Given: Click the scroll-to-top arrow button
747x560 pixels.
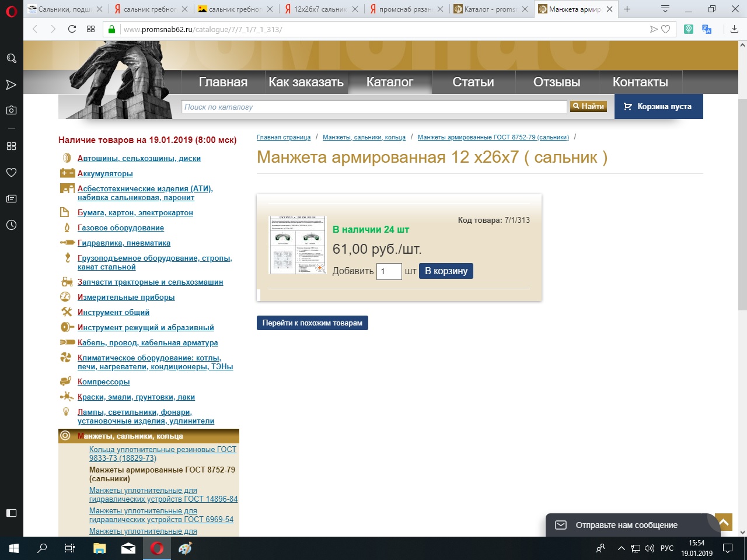Looking at the screenshot, I should (x=723, y=521).
